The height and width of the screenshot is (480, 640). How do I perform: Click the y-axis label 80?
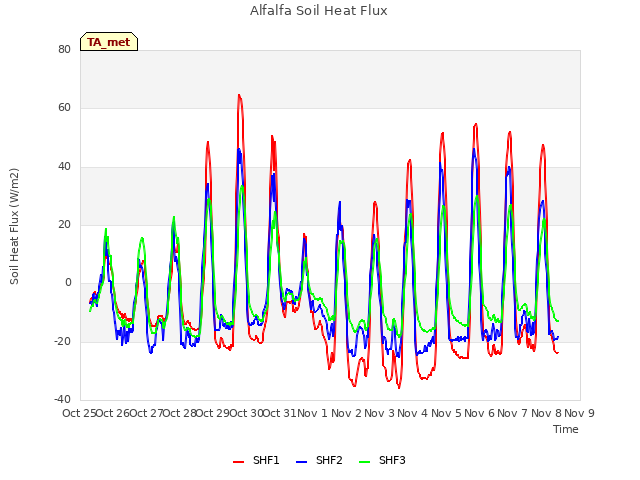64,49
